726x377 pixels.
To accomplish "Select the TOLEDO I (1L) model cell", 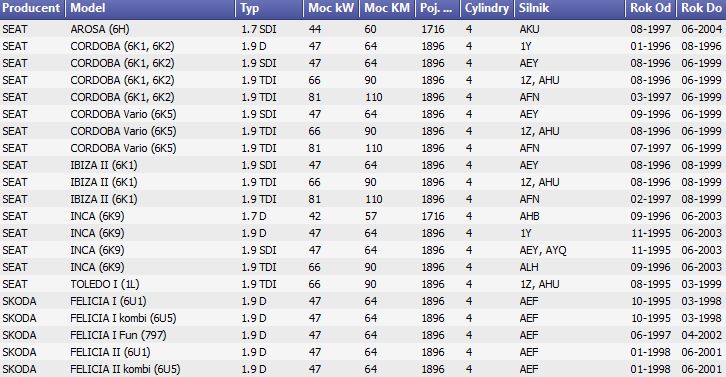I will point(105,284).
